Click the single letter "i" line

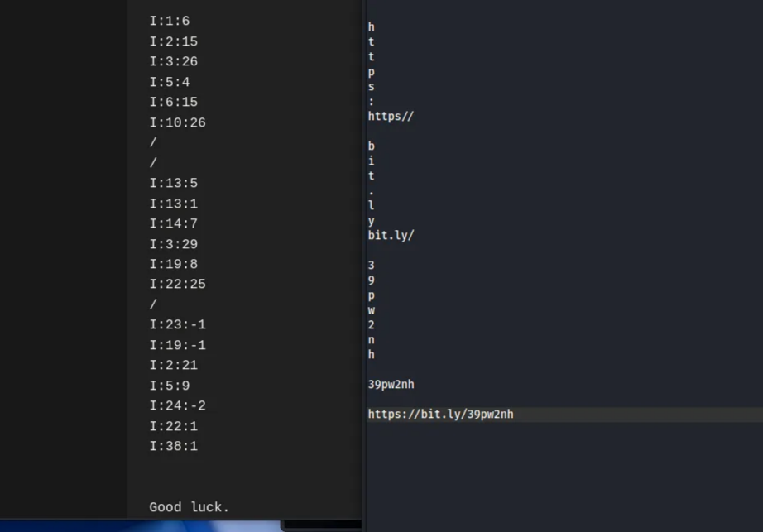coord(372,161)
